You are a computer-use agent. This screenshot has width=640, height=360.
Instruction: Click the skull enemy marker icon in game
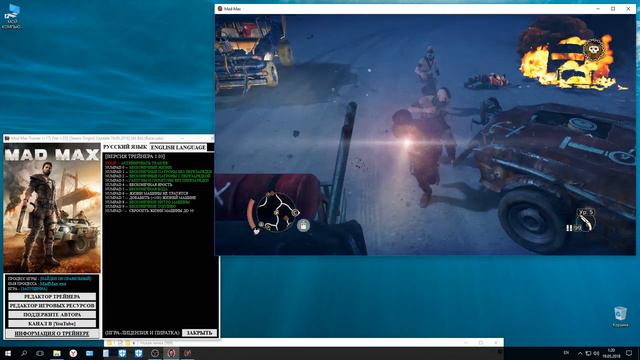[x=593, y=49]
